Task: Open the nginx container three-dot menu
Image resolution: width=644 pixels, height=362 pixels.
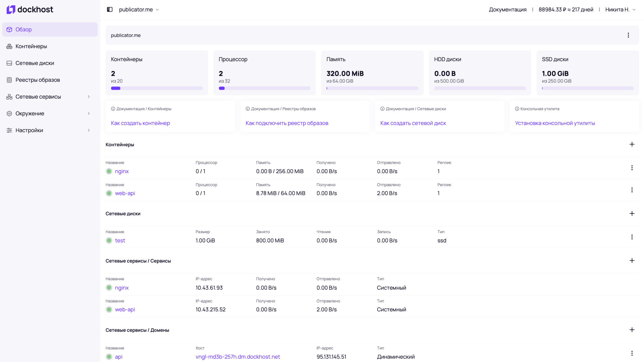Action: (x=632, y=168)
